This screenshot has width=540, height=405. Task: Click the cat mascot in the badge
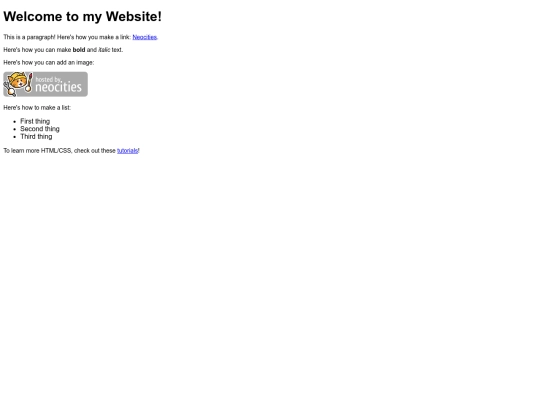point(16,84)
